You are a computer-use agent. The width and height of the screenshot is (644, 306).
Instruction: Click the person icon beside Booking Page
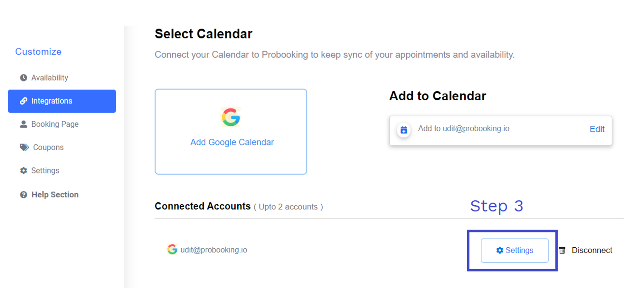tap(24, 124)
